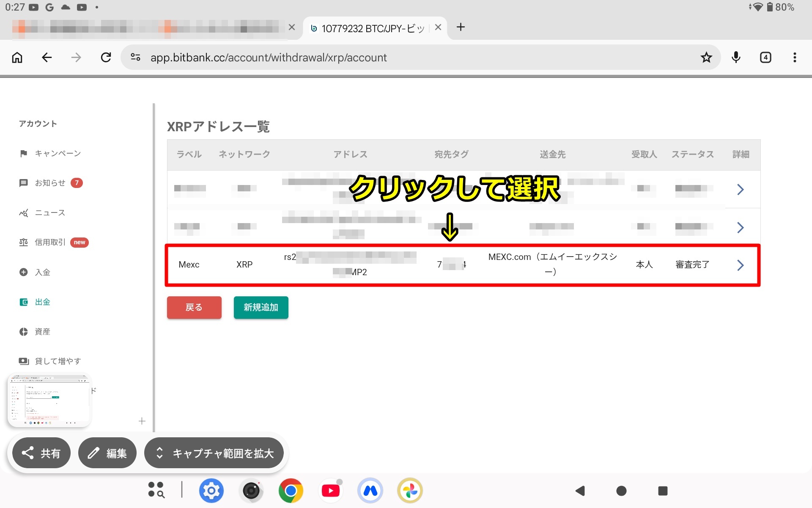Click the MEXC.com destination cell
Screen dimensions: 812x508
(552, 264)
